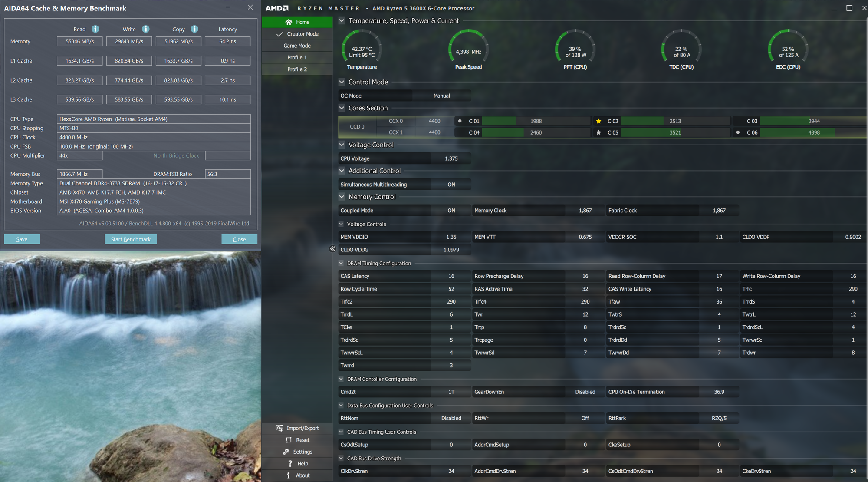Click the Reset icon in Ryzen Master
868x482 pixels.
(289, 440)
